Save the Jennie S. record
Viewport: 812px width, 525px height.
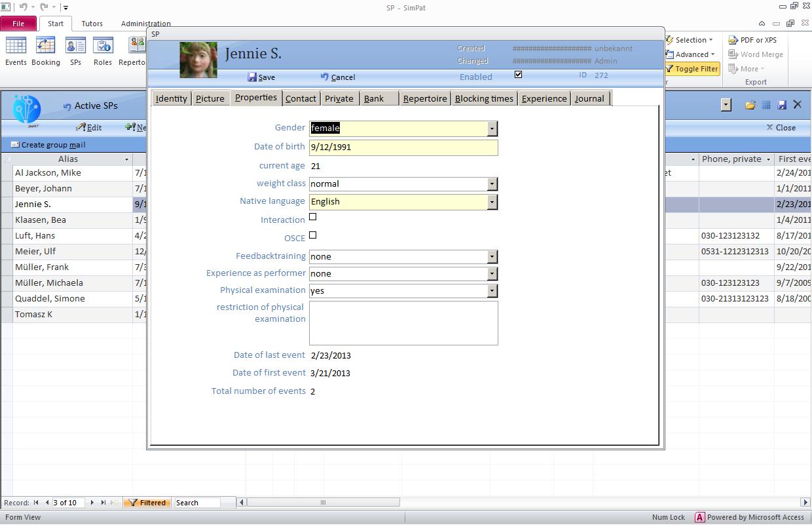point(261,77)
